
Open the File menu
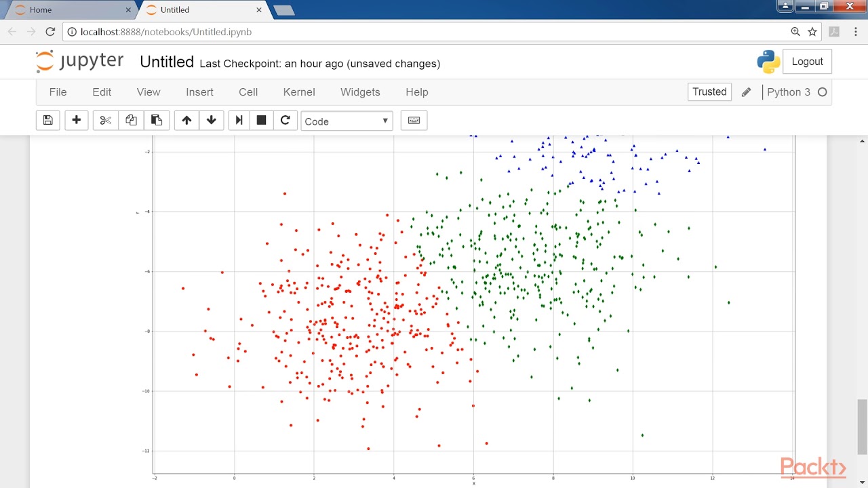[x=58, y=92]
